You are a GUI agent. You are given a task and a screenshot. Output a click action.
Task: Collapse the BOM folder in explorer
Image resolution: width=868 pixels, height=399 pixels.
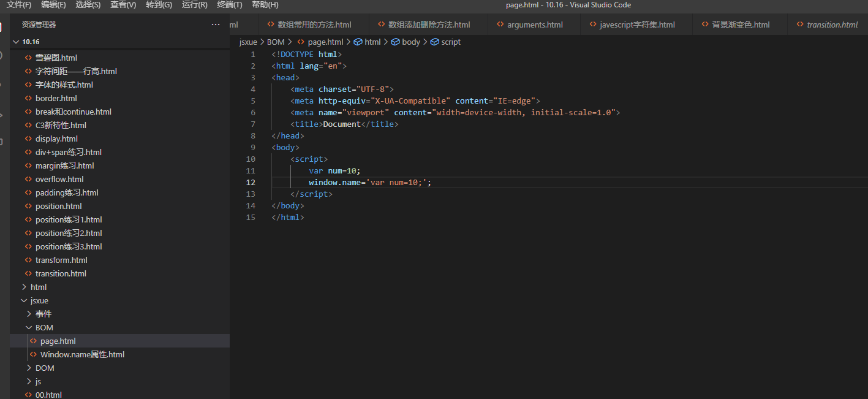coord(29,327)
